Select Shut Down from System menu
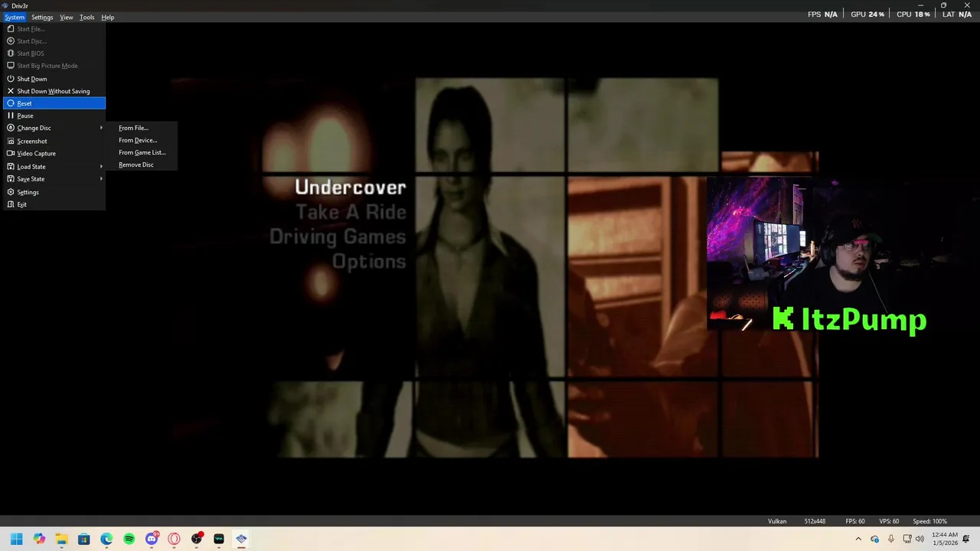 (54, 79)
